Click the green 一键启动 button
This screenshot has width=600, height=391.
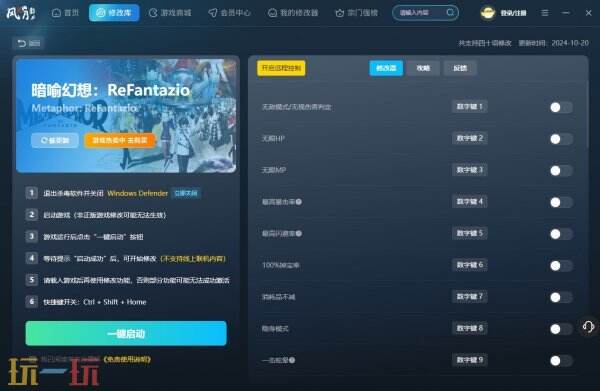[x=126, y=333]
